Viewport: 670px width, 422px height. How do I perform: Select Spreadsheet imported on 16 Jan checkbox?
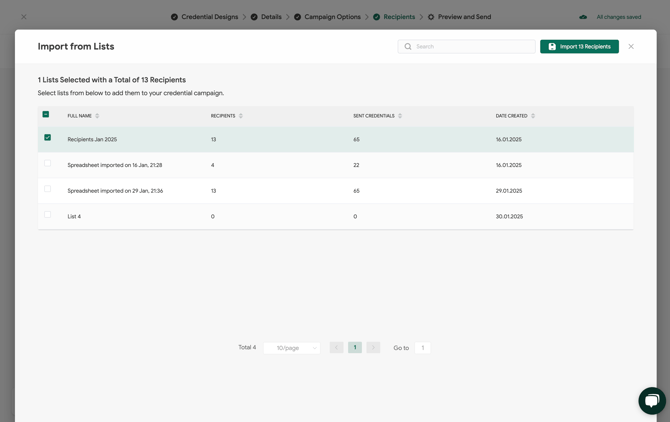47,163
